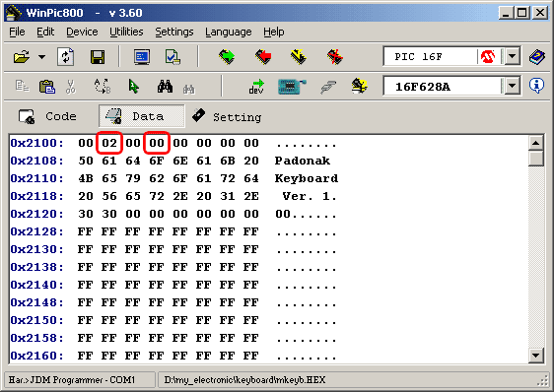Click the 0x2160: address label
Screen dimensions: 554x392
[x=36, y=356]
